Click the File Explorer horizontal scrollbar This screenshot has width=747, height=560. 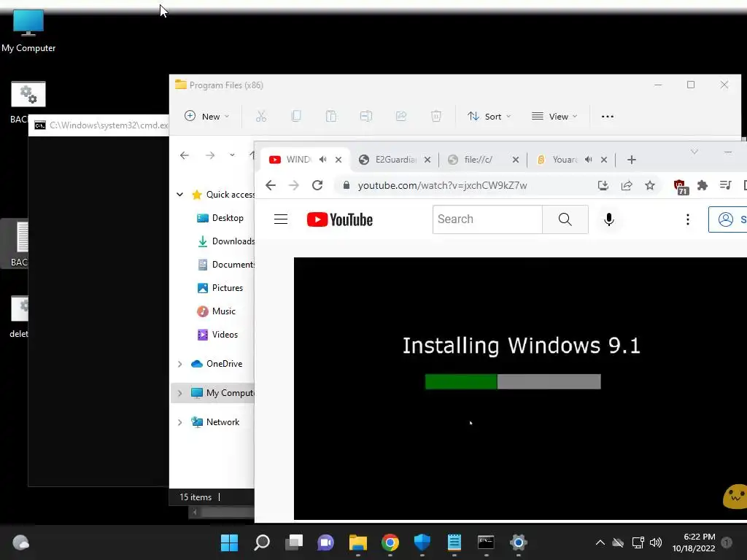(222, 513)
